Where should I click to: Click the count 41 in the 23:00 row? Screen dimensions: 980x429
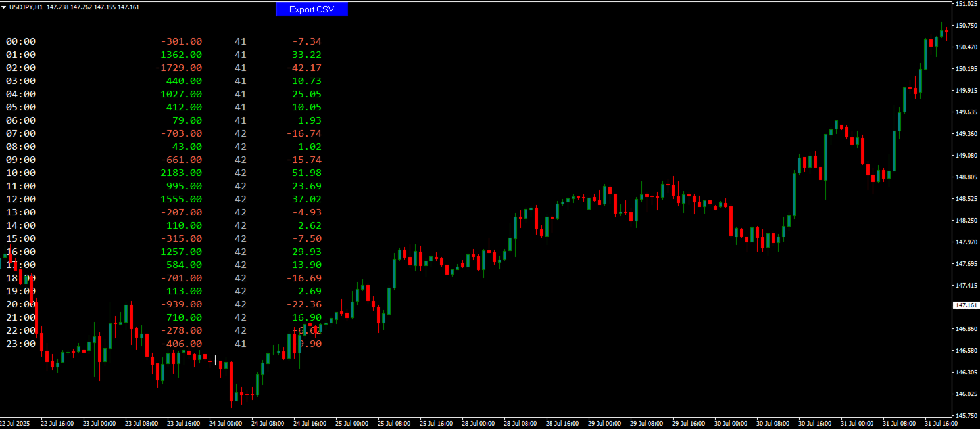pyautogui.click(x=240, y=344)
